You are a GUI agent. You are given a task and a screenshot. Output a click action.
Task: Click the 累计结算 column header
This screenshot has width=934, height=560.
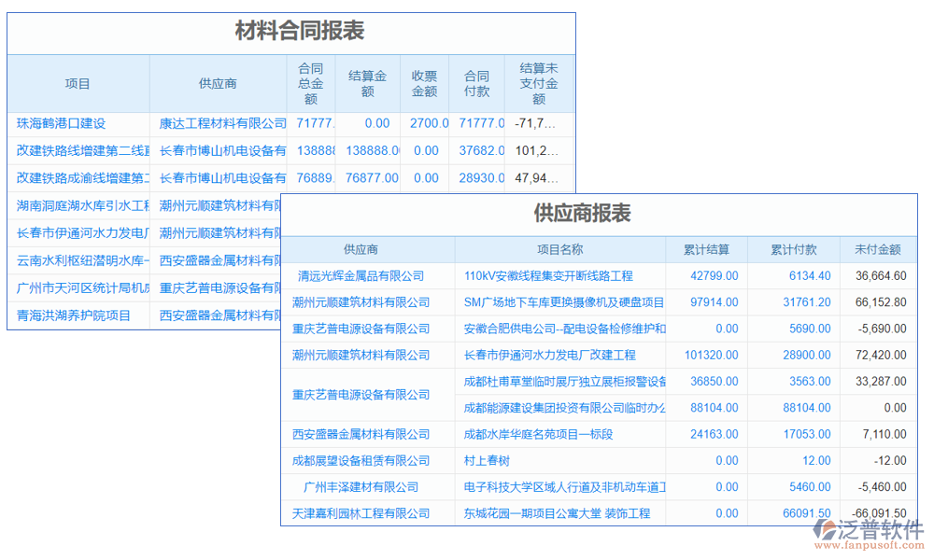[708, 249]
